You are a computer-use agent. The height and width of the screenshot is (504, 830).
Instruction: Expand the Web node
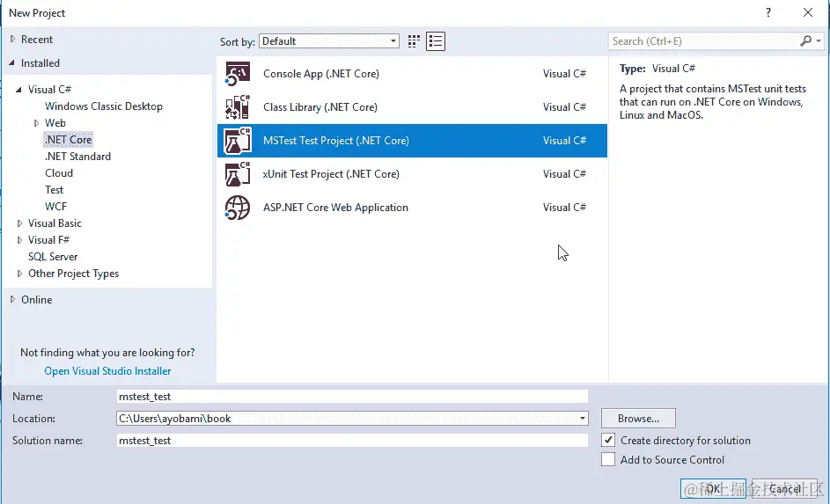36,122
